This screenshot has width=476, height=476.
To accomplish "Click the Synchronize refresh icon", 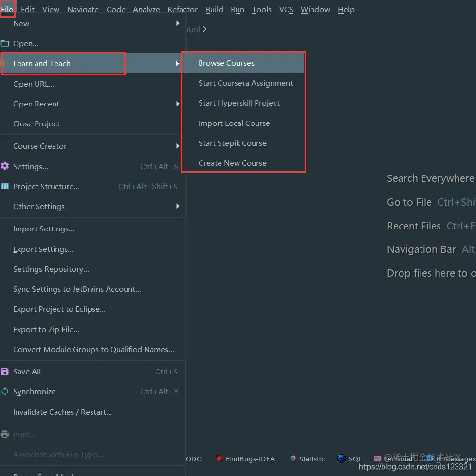I will 4,391.
